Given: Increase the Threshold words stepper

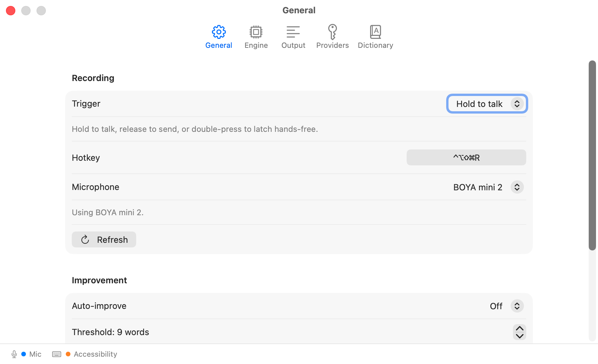Looking at the screenshot, I should (520, 328).
